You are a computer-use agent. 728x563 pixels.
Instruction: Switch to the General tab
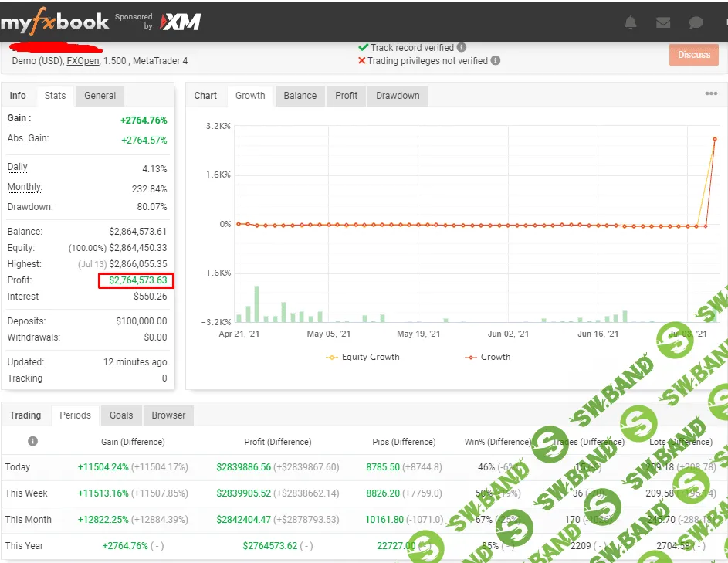pyautogui.click(x=100, y=96)
